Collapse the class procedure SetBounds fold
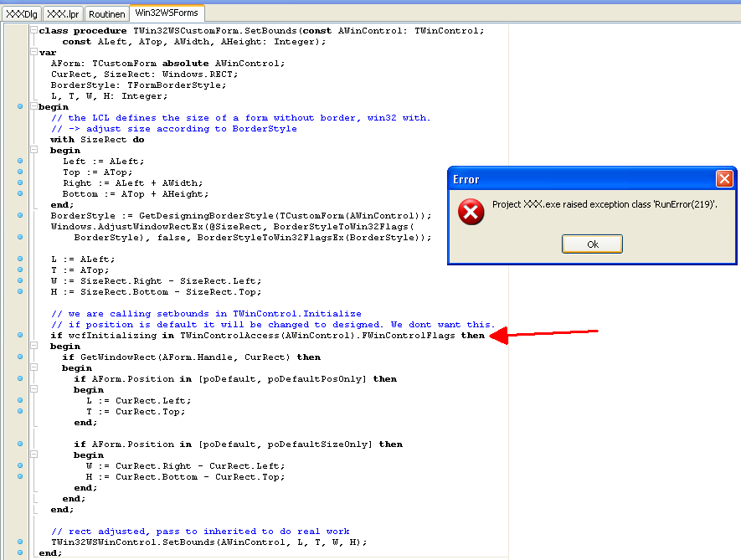 pyautogui.click(x=33, y=31)
